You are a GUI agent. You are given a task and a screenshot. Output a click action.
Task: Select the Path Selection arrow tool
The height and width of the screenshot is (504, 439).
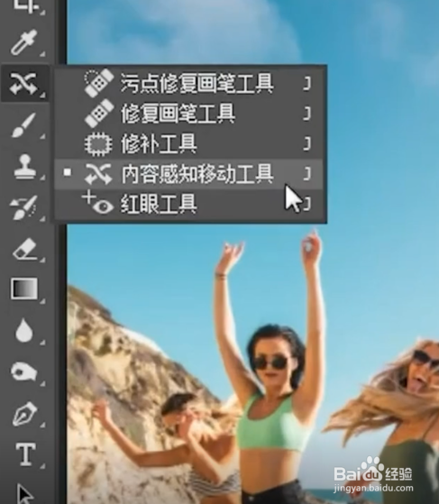tap(25, 493)
